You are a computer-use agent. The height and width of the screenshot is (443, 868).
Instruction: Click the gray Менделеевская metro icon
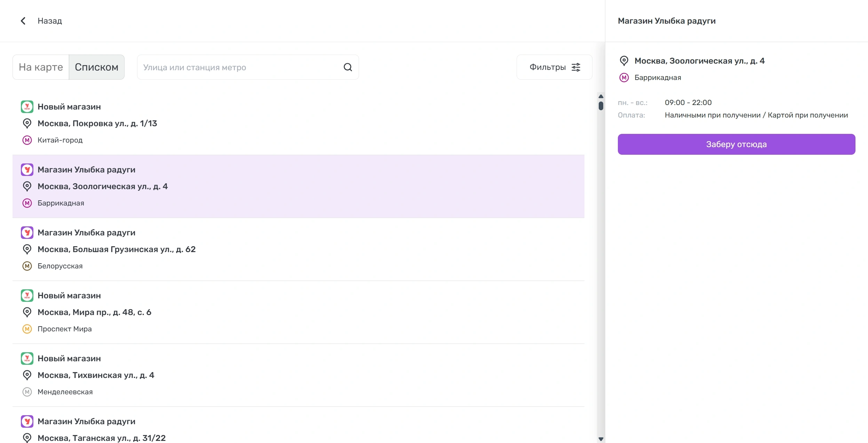pos(27,392)
